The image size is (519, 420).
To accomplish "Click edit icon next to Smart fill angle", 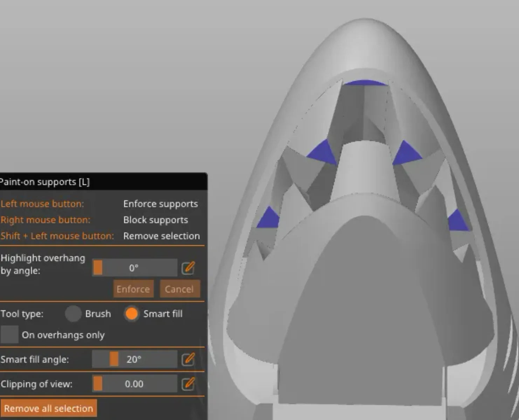I will pyautogui.click(x=188, y=359).
